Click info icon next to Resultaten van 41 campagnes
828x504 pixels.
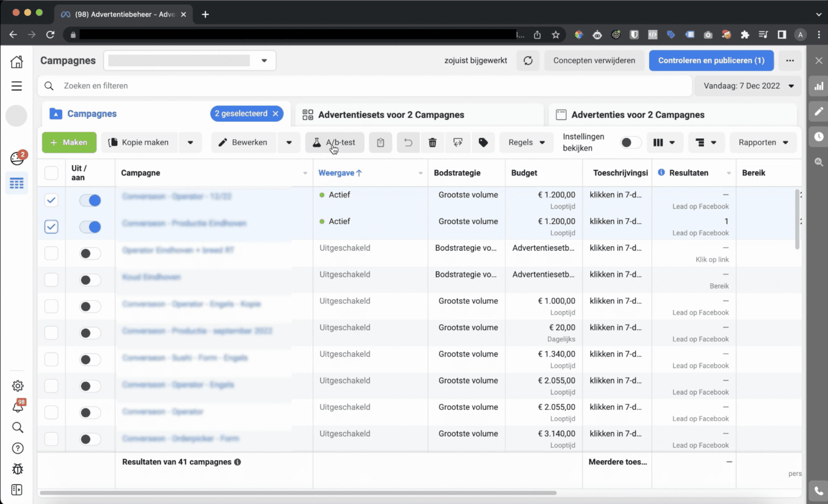238,462
